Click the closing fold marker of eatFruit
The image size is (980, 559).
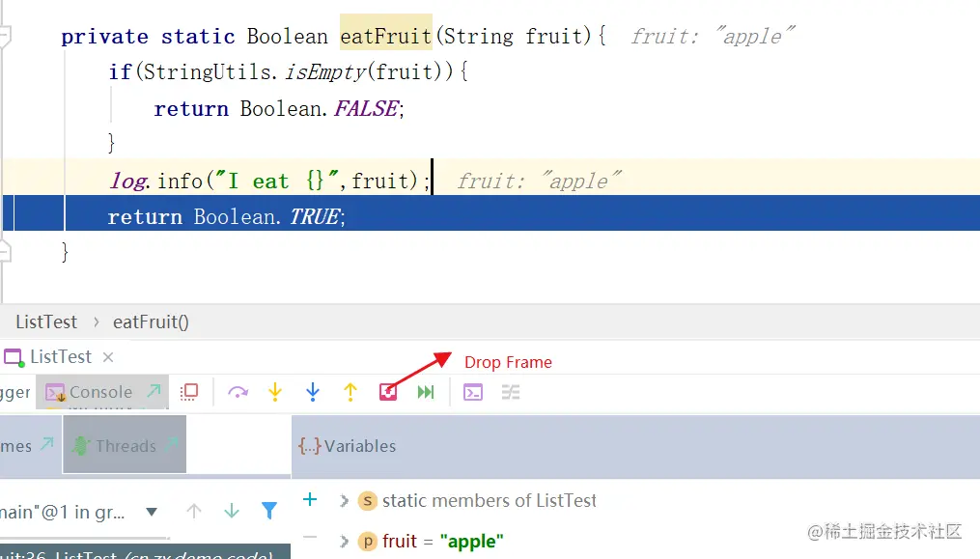coord(5,251)
